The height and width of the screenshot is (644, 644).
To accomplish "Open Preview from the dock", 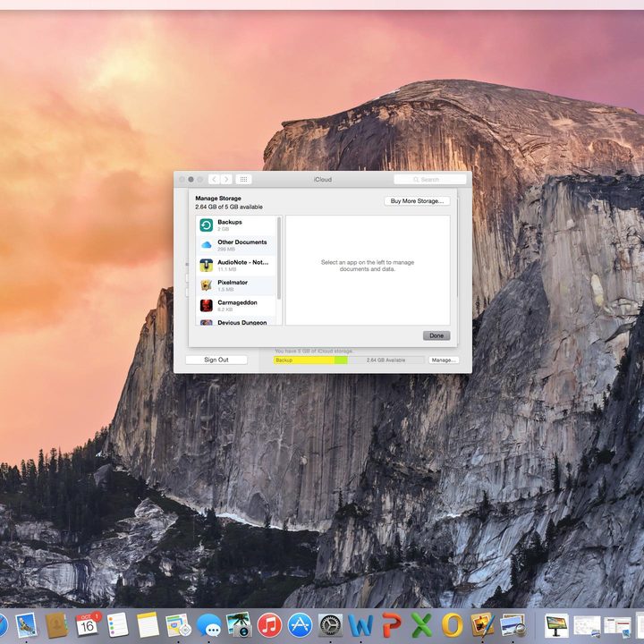I will [x=513, y=625].
